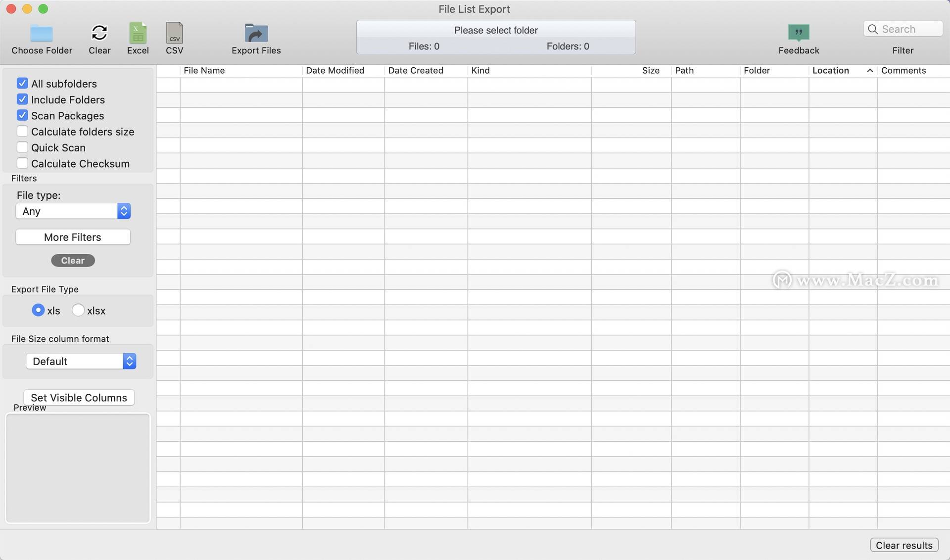
Task: Enable the Quick Scan checkbox
Action: (22, 147)
